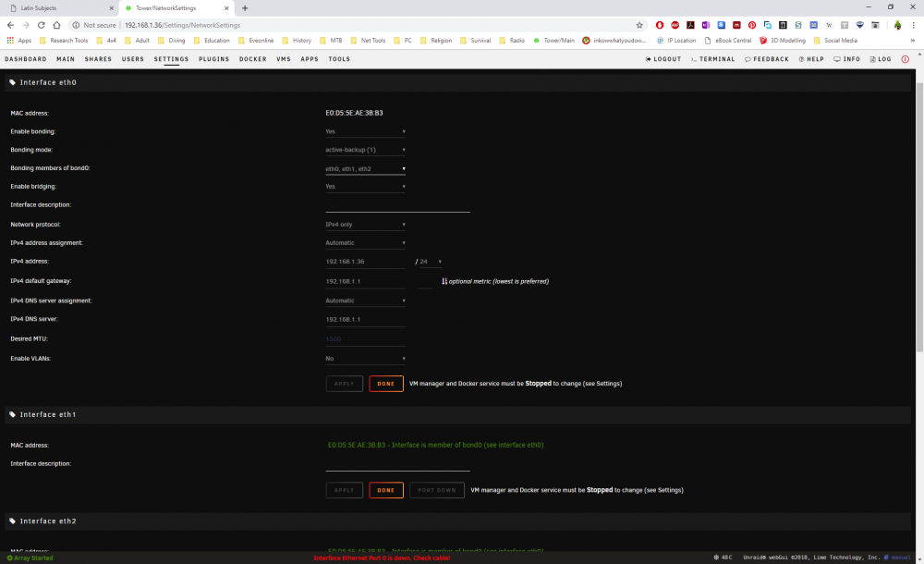Click the Desired MTU field
This screenshot has width=924, height=564.
365,339
